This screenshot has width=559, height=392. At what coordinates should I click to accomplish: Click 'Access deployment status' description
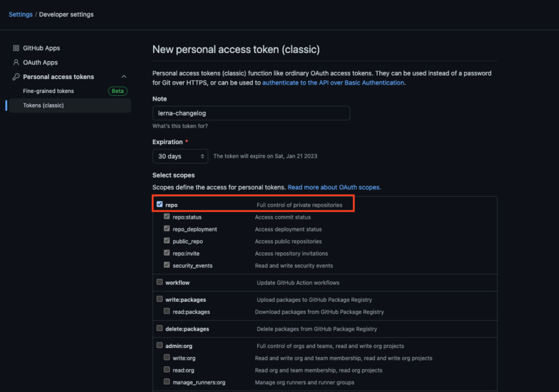click(288, 229)
